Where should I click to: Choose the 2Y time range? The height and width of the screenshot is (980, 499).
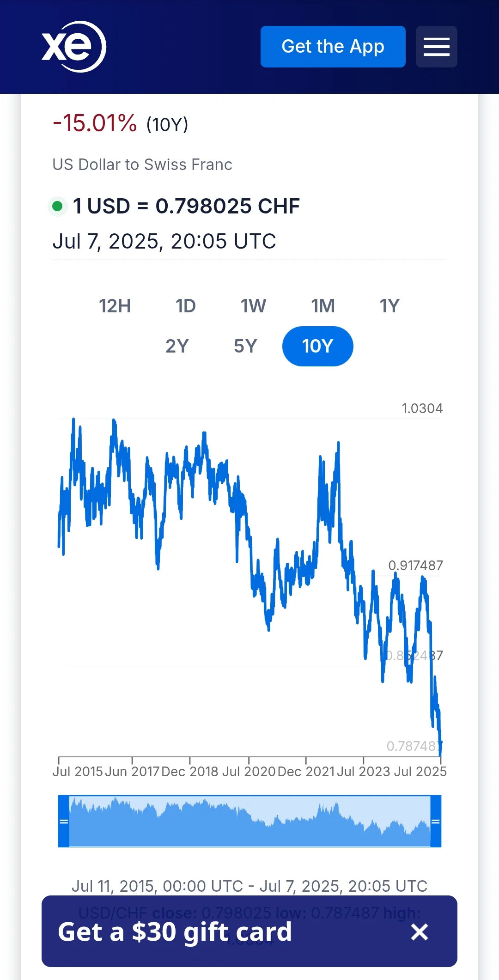coord(177,346)
